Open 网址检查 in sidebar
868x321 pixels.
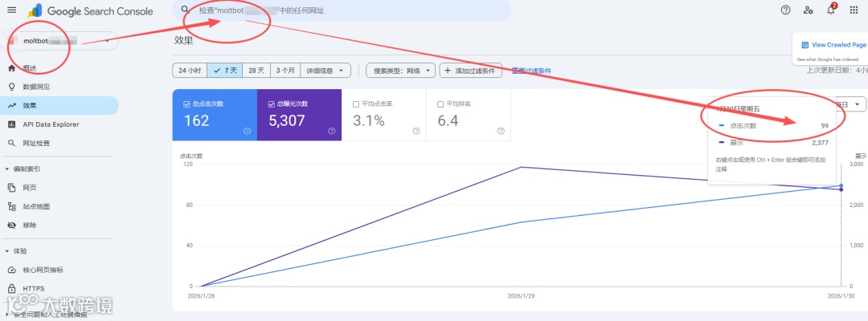tap(59, 143)
